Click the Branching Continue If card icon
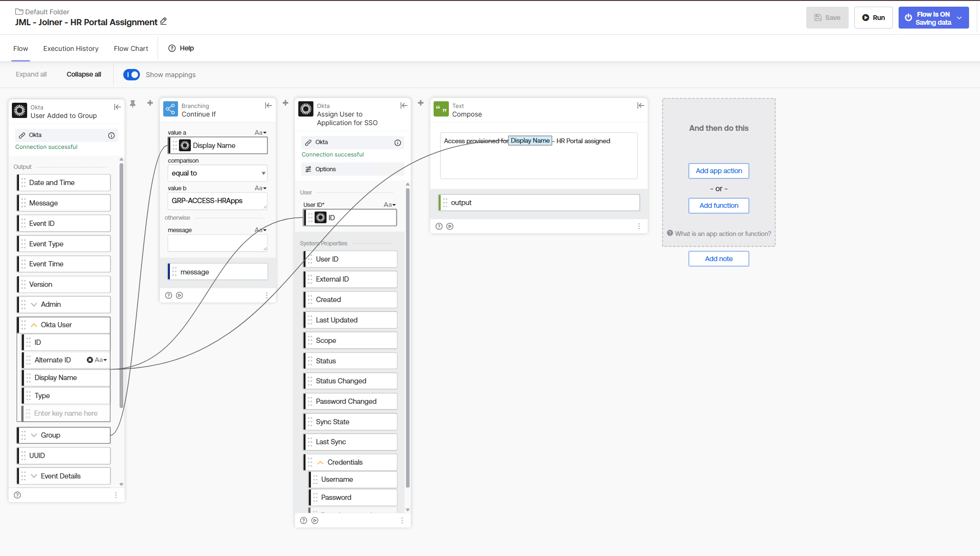The image size is (980, 556). coord(170,109)
